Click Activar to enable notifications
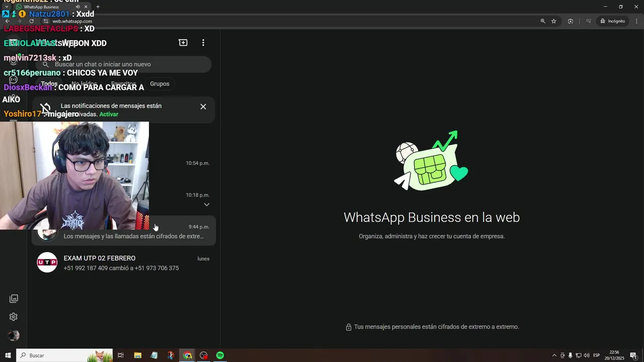The height and width of the screenshot is (362, 644). tap(109, 114)
